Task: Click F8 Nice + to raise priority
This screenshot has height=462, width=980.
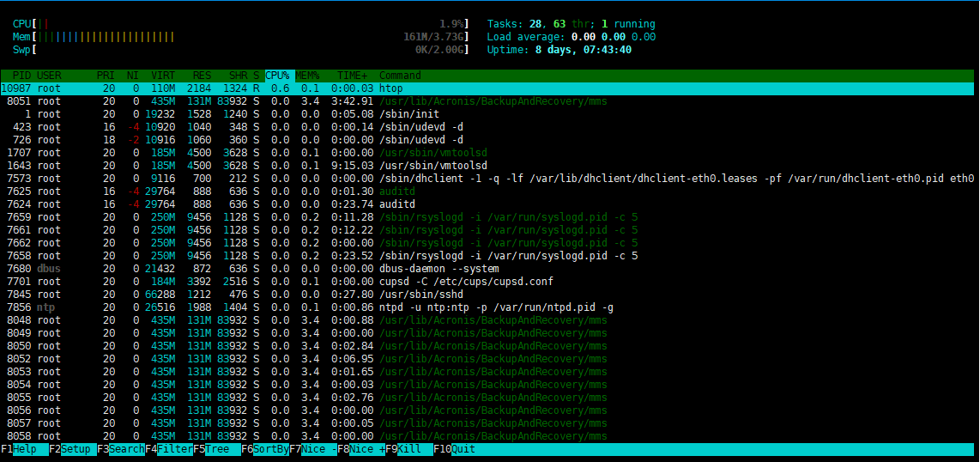Action: point(361,449)
